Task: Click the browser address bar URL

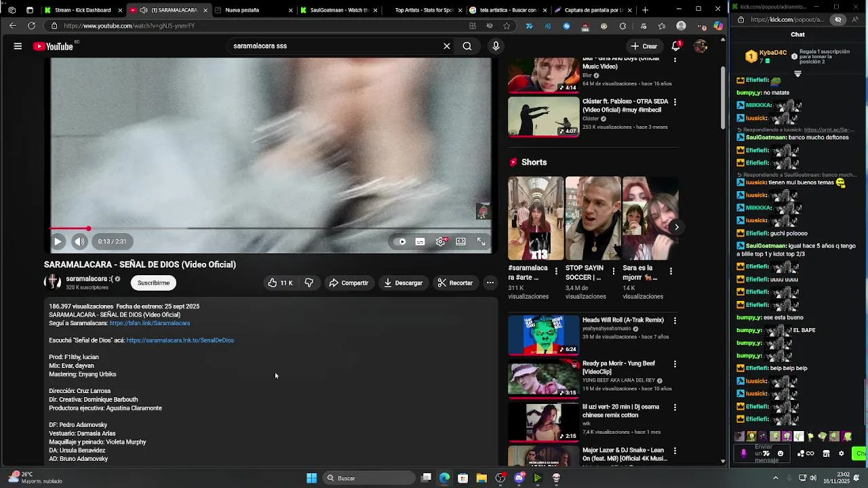Action: (129, 26)
